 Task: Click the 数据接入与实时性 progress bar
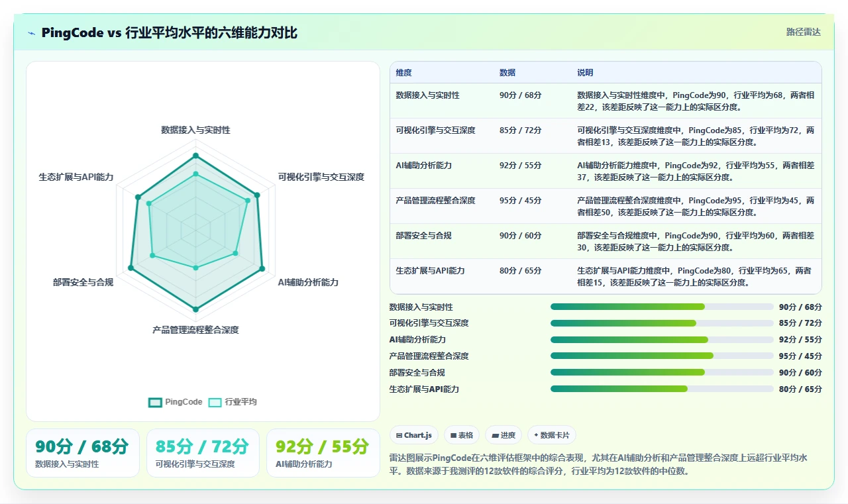[662, 307]
